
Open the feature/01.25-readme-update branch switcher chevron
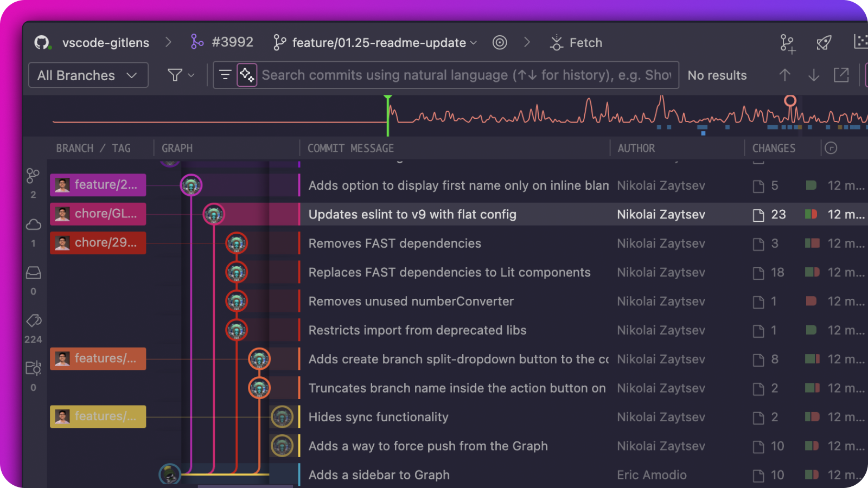click(474, 43)
